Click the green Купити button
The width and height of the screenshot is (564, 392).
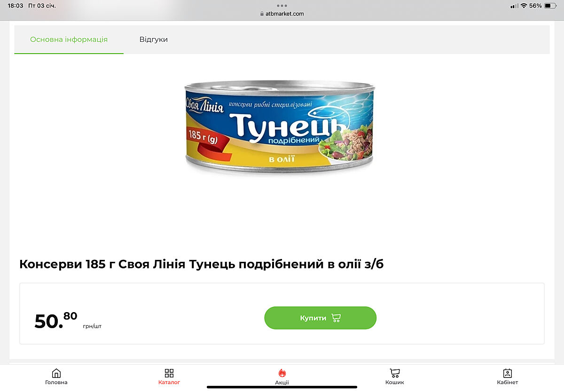point(321,318)
